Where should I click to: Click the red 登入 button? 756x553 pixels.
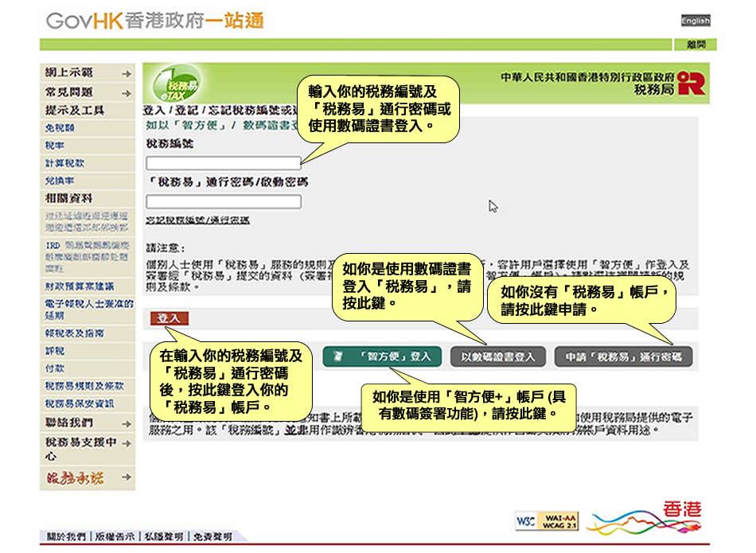(x=169, y=318)
